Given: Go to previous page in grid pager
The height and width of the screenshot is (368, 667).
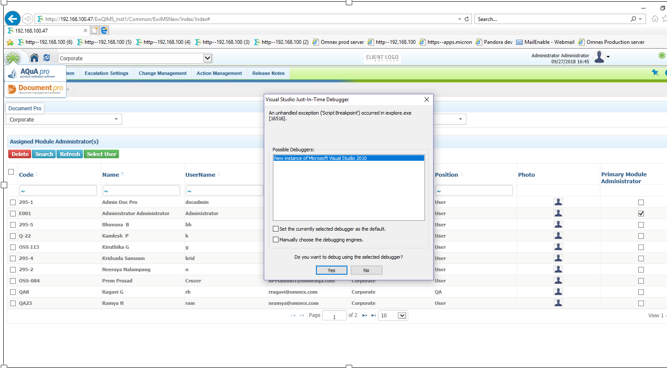Looking at the screenshot, I should [x=302, y=316].
